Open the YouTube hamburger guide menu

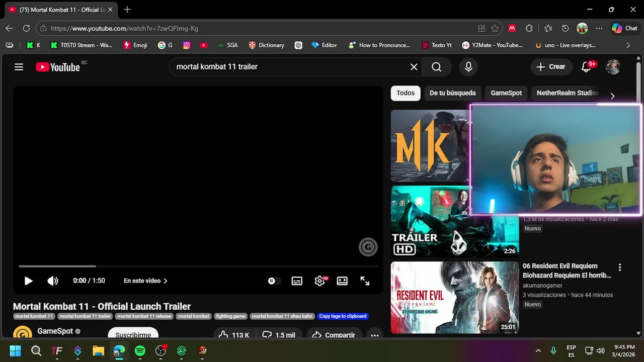coord(19,67)
